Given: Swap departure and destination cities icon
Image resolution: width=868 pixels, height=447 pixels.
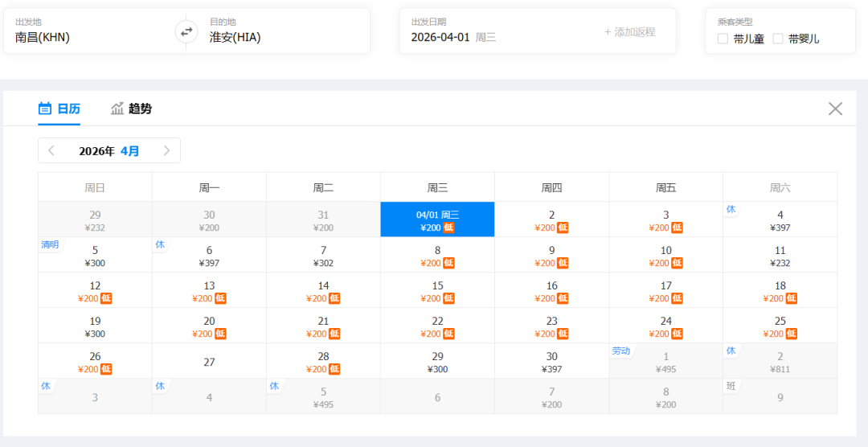Looking at the screenshot, I should point(186,31).
